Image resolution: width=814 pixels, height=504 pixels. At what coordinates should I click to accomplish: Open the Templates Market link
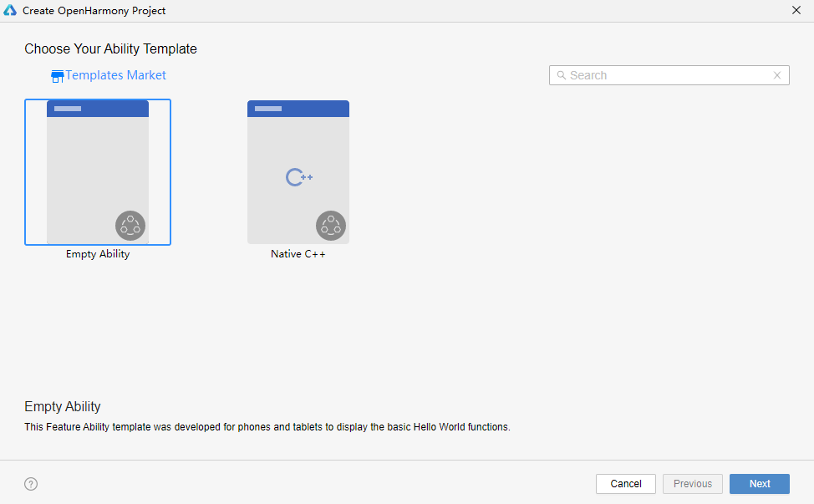[x=115, y=75]
